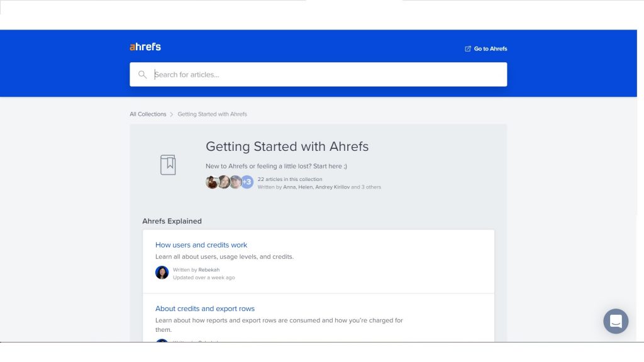Go back to All Collections breadcrumb
644x362 pixels.
click(148, 114)
